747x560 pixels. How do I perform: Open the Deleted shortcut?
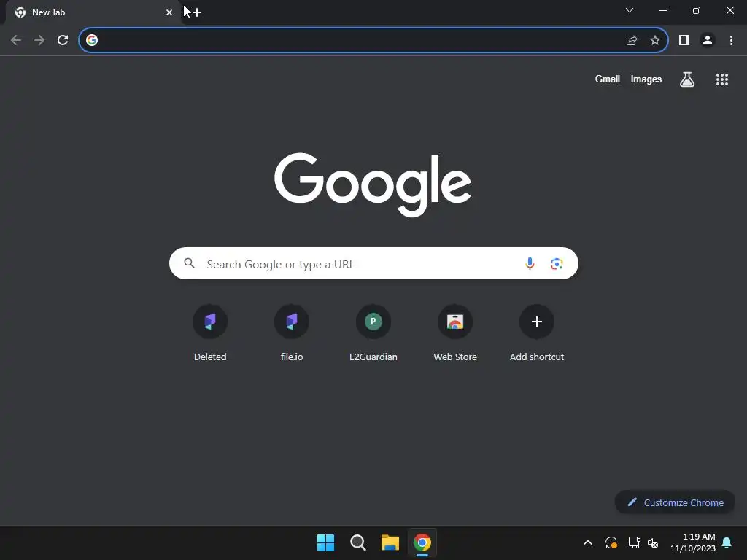210,332
